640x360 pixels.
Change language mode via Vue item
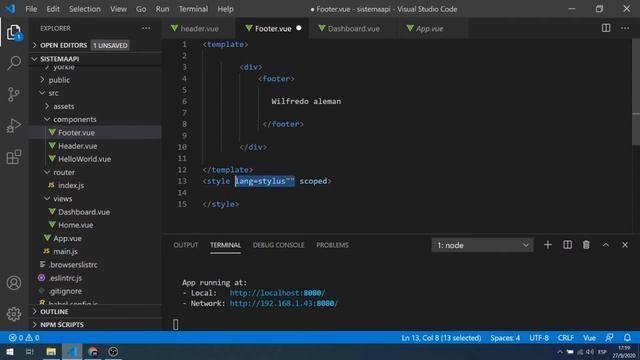click(x=589, y=338)
